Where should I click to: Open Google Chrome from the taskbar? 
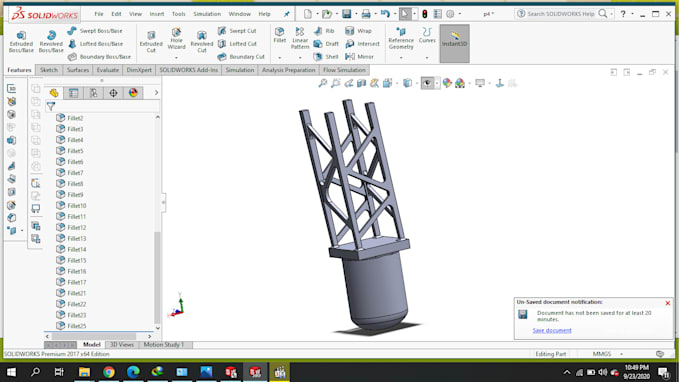tap(109, 372)
